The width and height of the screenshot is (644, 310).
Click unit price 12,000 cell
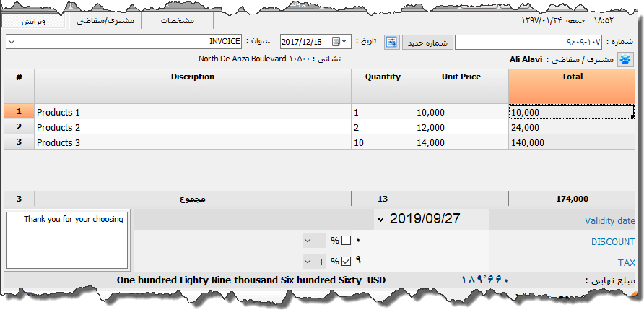click(x=461, y=127)
